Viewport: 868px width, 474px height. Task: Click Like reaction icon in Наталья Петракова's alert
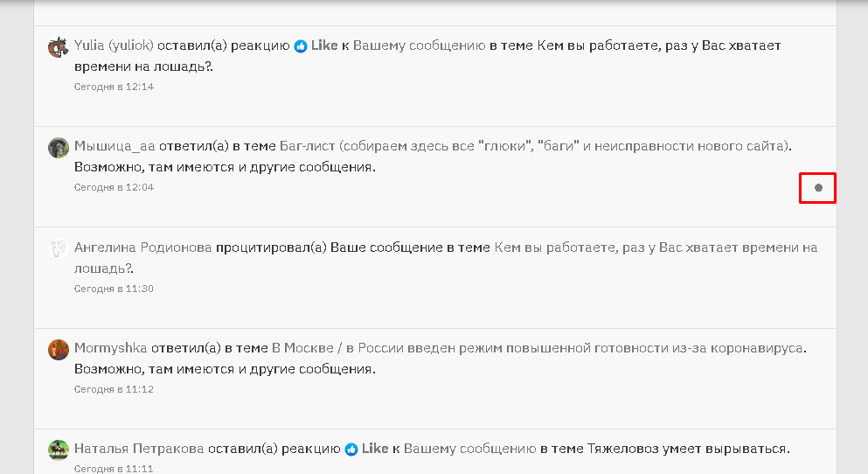(351, 450)
